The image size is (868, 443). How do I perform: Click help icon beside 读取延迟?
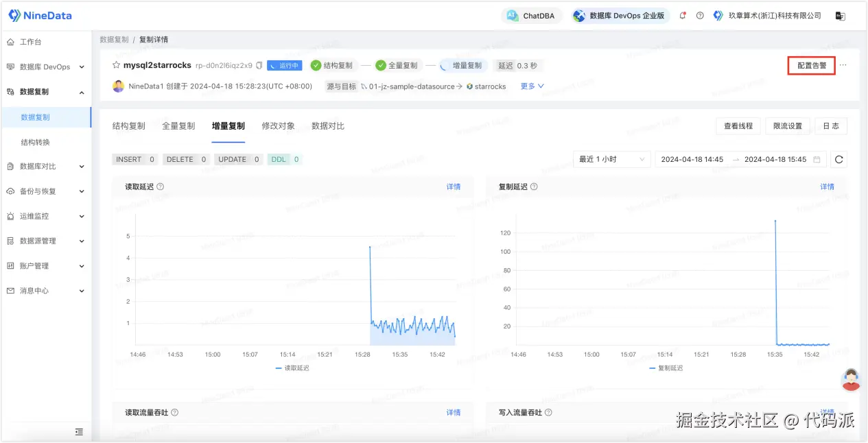point(160,187)
